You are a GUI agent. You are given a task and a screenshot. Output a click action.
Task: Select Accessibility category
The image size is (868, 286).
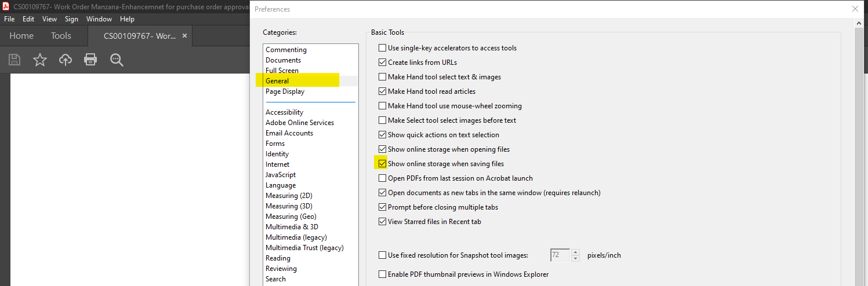click(x=284, y=112)
